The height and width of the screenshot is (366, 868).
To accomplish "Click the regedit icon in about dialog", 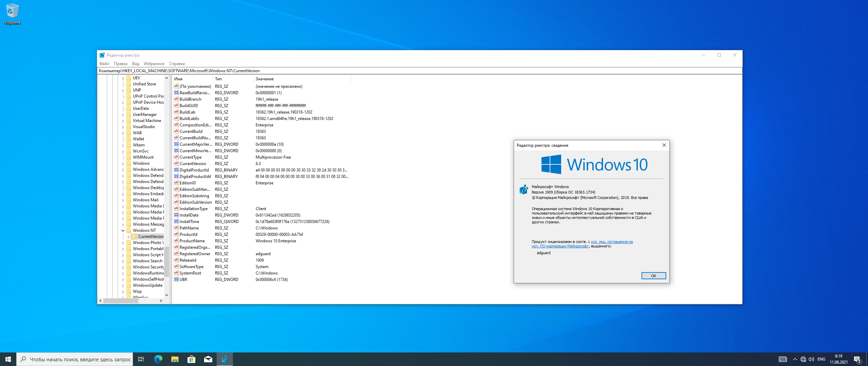I will 524,189.
